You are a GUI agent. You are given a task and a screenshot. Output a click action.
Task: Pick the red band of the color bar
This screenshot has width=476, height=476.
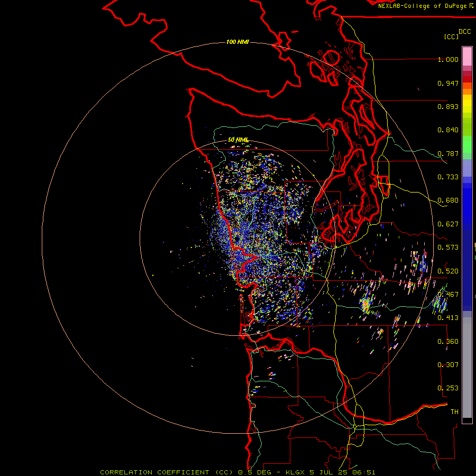click(467, 79)
